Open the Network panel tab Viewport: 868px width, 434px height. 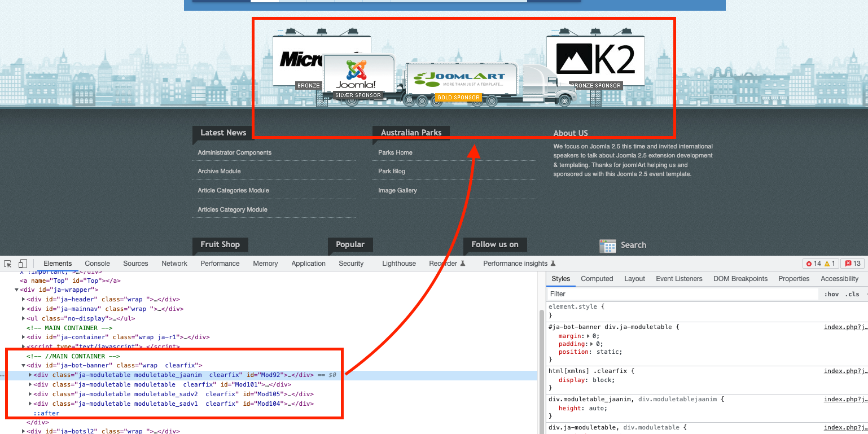(174, 264)
